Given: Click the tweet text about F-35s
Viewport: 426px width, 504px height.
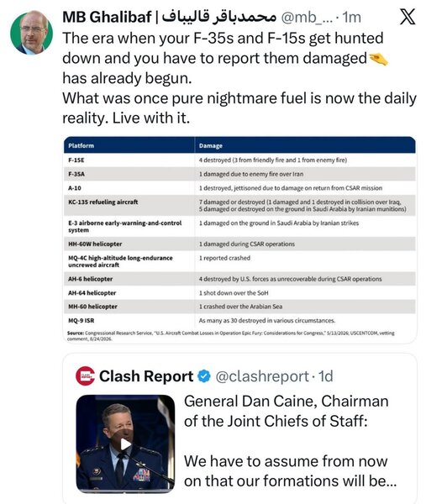Looking at the screenshot, I should [x=239, y=78].
